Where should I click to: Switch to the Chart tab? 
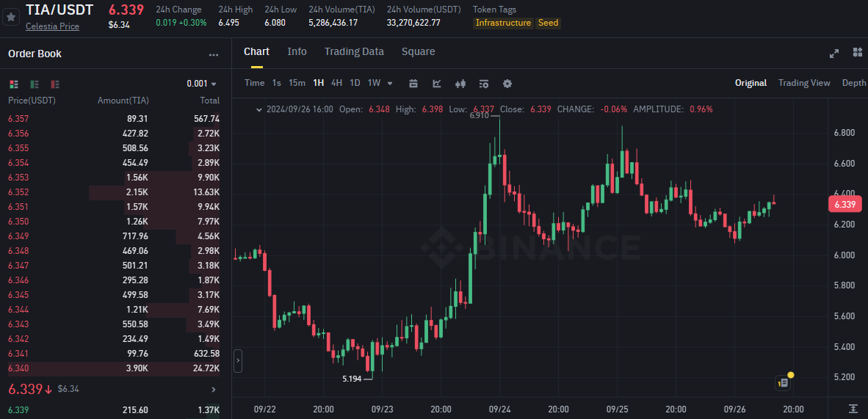(256, 51)
